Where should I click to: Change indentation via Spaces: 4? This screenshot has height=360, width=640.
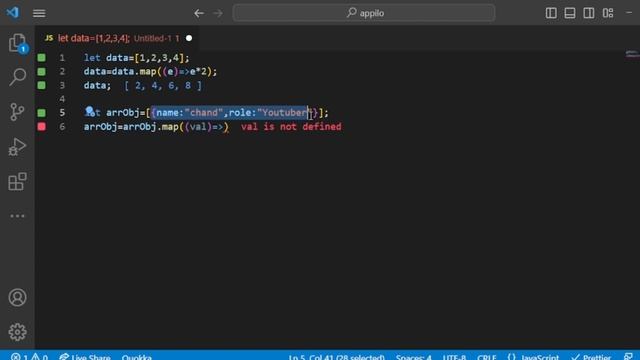[x=413, y=357]
